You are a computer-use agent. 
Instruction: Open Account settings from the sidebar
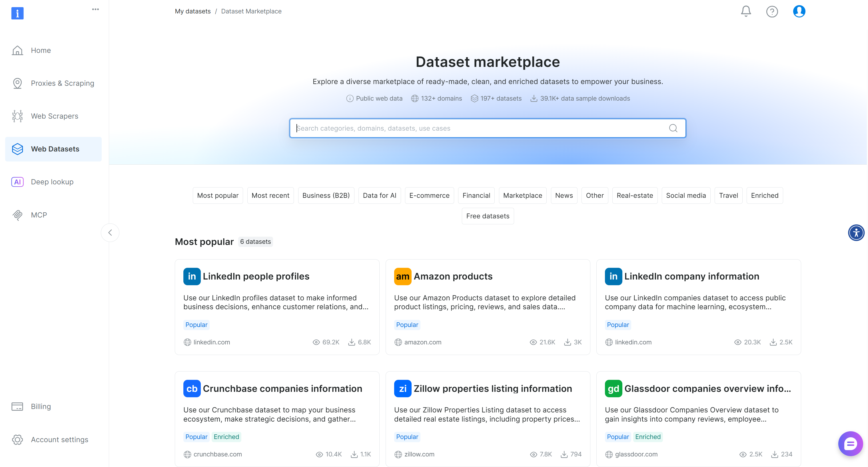[59, 439]
